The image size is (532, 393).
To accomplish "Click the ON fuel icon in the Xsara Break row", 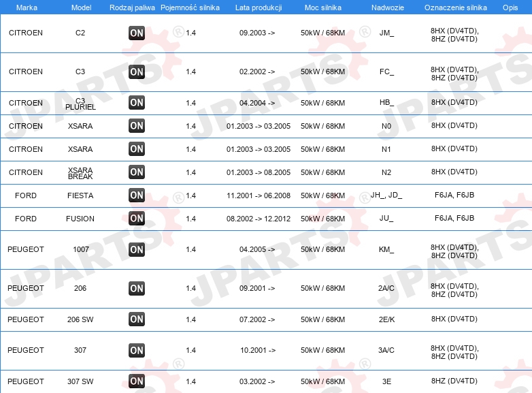I will [x=137, y=172].
